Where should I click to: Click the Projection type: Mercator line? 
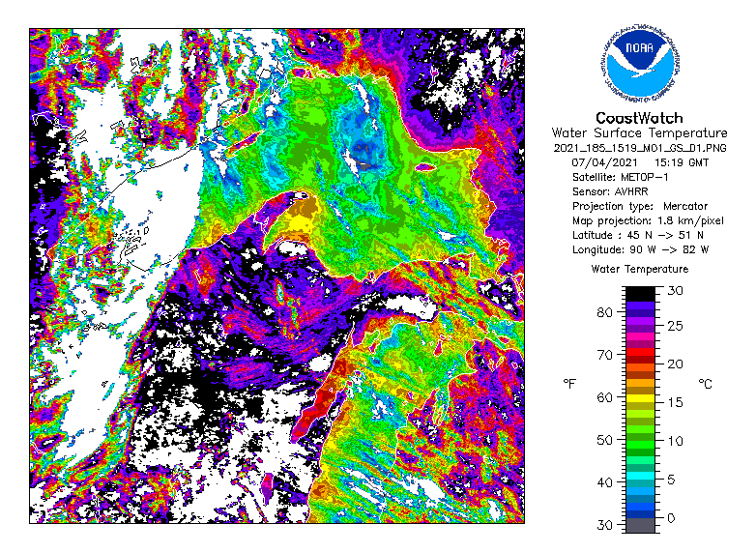[x=640, y=206]
